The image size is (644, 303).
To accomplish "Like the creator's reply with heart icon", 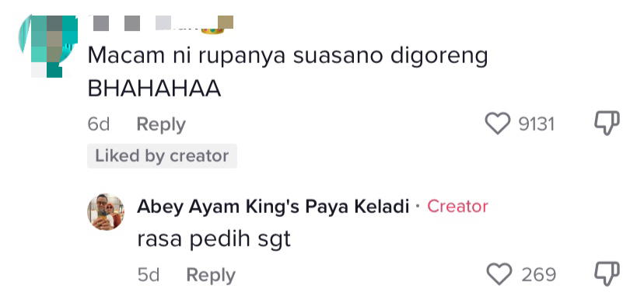I will pos(499,274).
